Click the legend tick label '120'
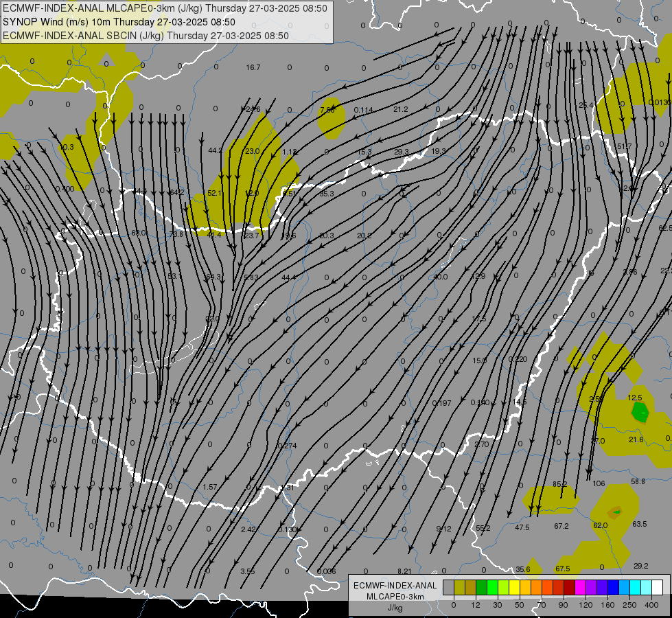The width and height of the screenshot is (672, 618). point(586,605)
